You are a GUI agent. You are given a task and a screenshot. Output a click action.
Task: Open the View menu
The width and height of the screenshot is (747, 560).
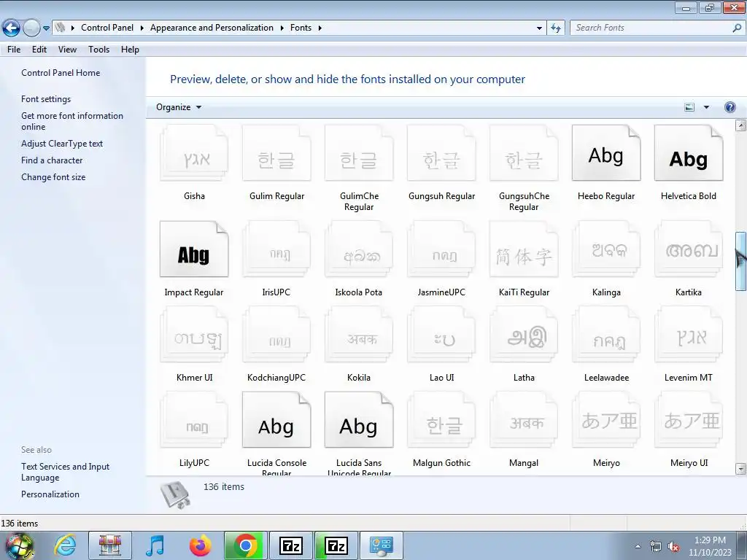tap(67, 50)
